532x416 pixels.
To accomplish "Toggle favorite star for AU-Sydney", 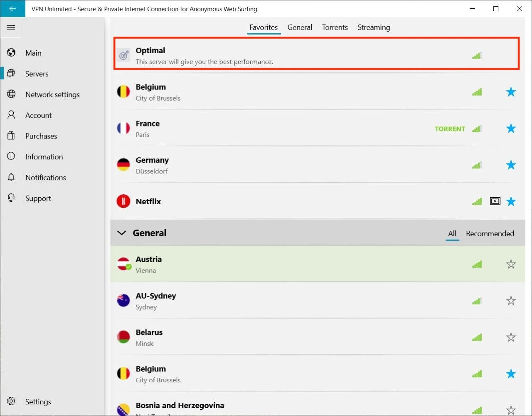I will [511, 301].
